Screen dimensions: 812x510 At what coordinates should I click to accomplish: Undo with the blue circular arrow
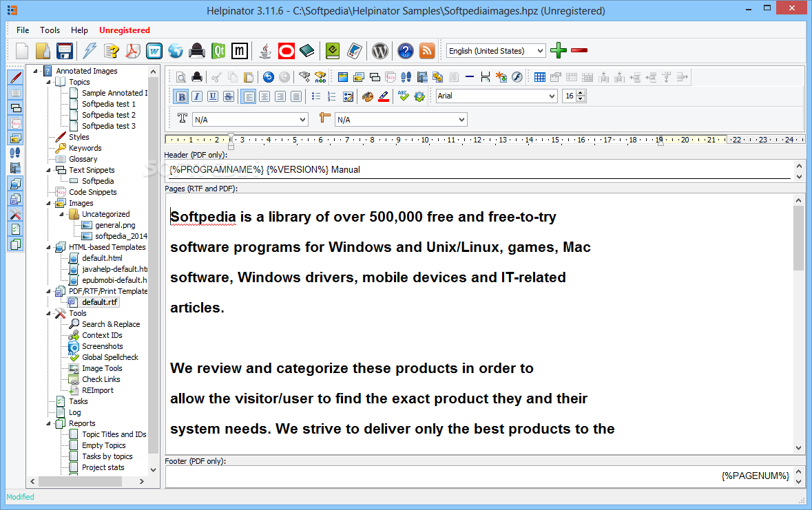coord(268,77)
